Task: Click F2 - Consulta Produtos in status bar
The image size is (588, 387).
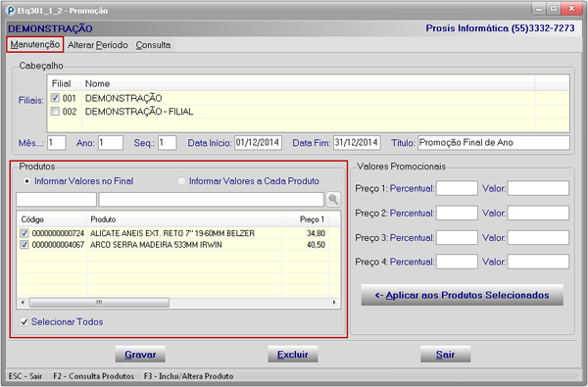Action: point(93,376)
